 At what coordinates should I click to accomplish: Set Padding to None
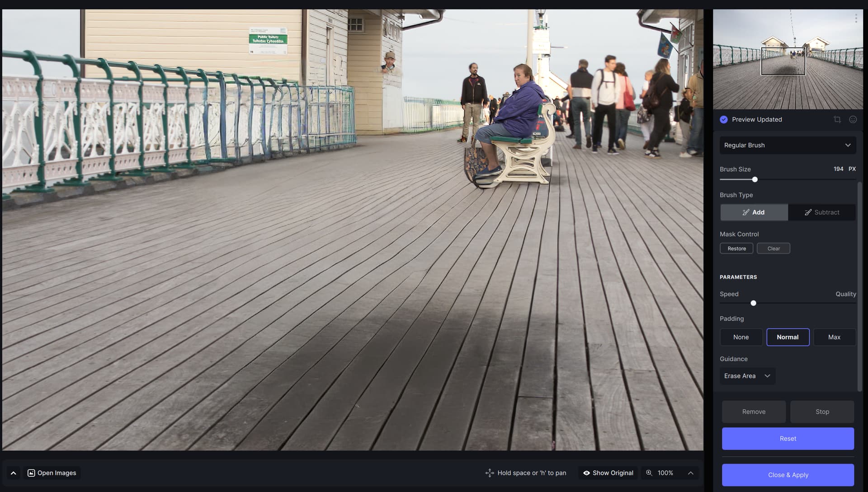[741, 337]
